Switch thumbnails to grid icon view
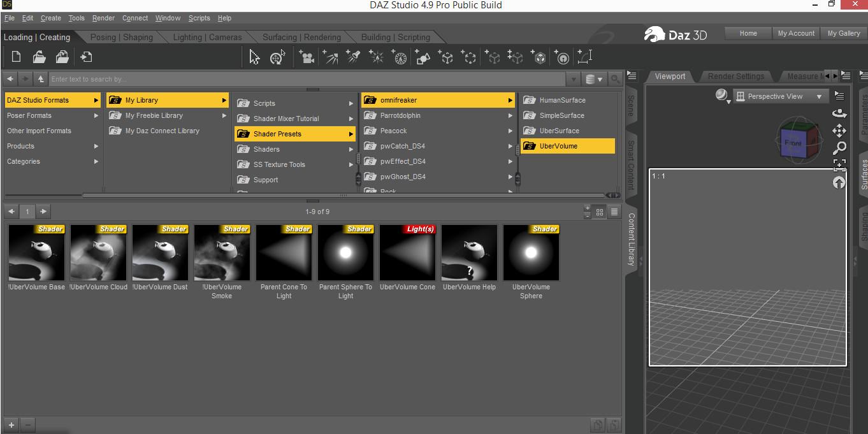This screenshot has height=434, width=868. pos(600,212)
